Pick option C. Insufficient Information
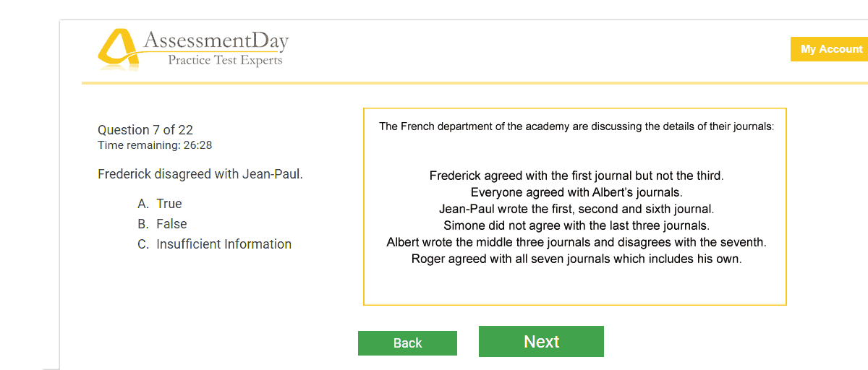The width and height of the screenshot is (868, 370). [214, 244]
